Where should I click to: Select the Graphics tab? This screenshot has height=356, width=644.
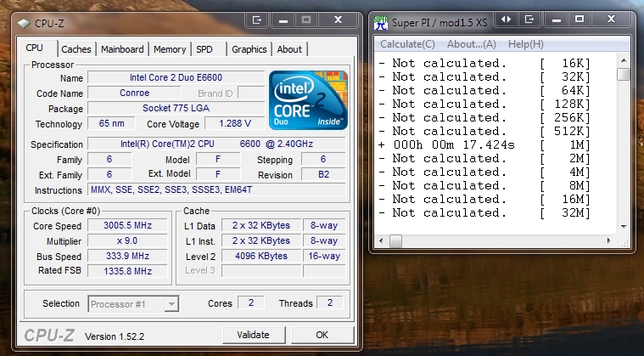[249, 49]
